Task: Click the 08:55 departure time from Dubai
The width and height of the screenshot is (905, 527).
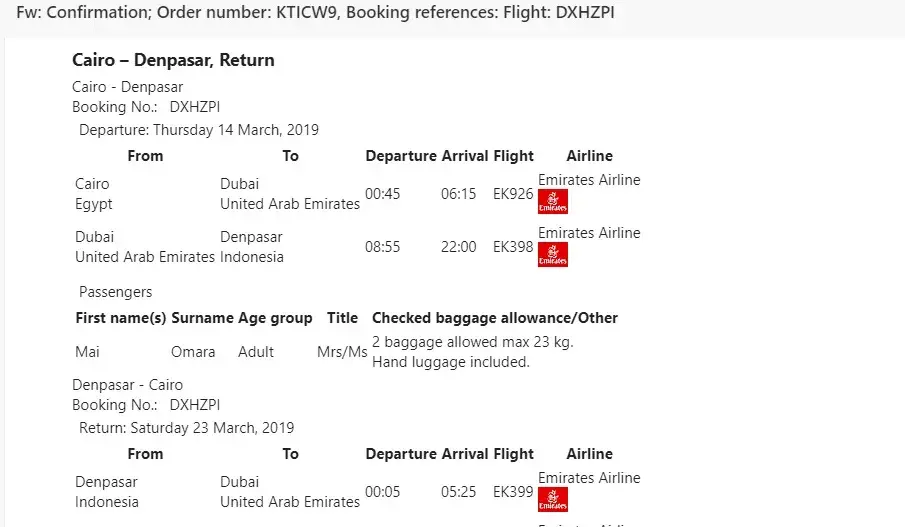Action: pyautogui.click(x=382, y=247)
